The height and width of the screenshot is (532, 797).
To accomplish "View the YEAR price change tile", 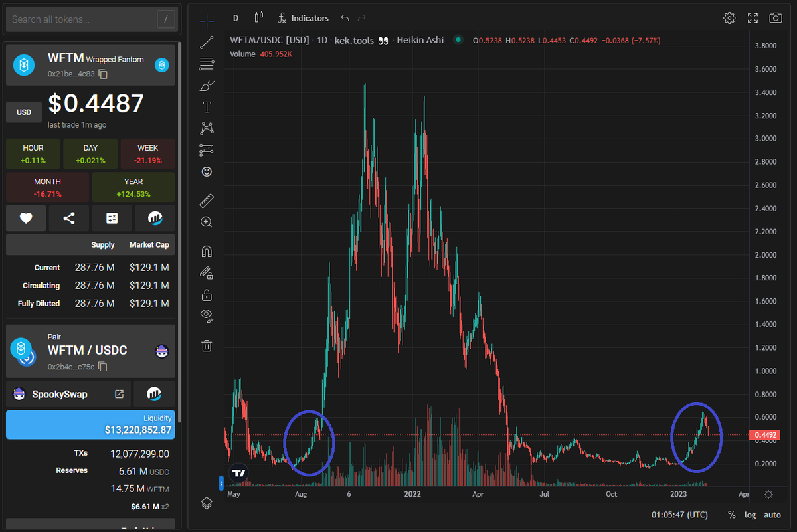I will (133, 187).
